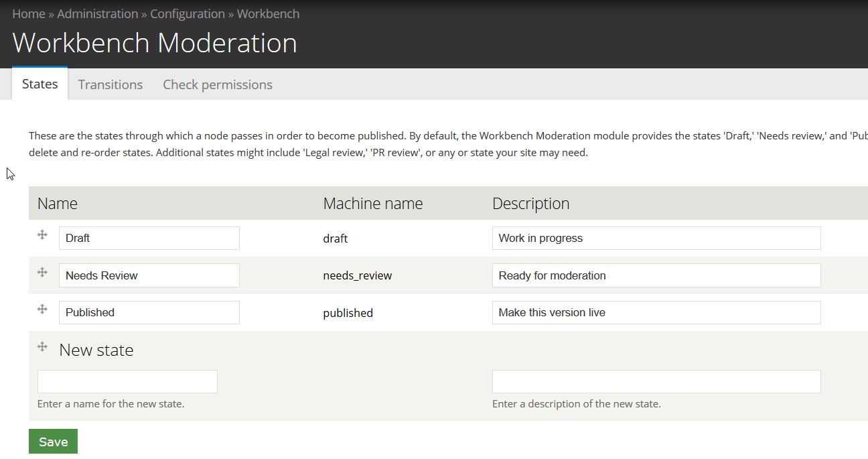Image resolution: width=868 pixels, height=459 pixels.
Task: Click the Ready for moderation description field
Action: 656,275
